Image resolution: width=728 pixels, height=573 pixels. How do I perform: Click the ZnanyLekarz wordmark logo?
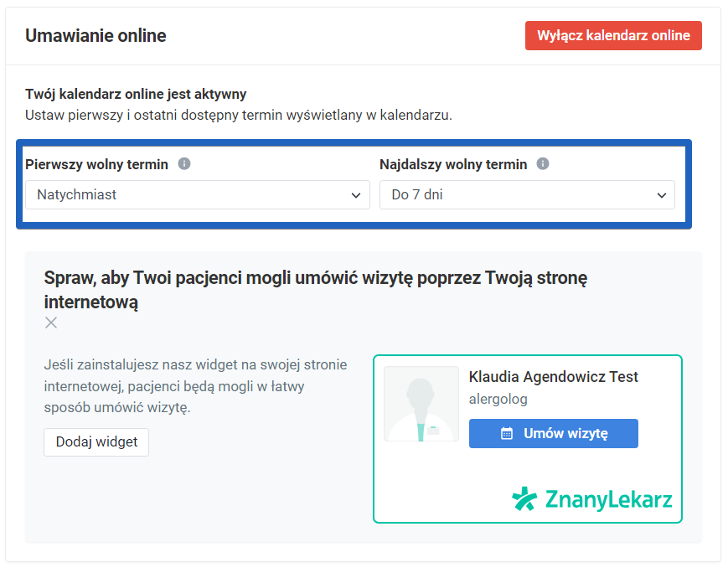tap(607, 499)
